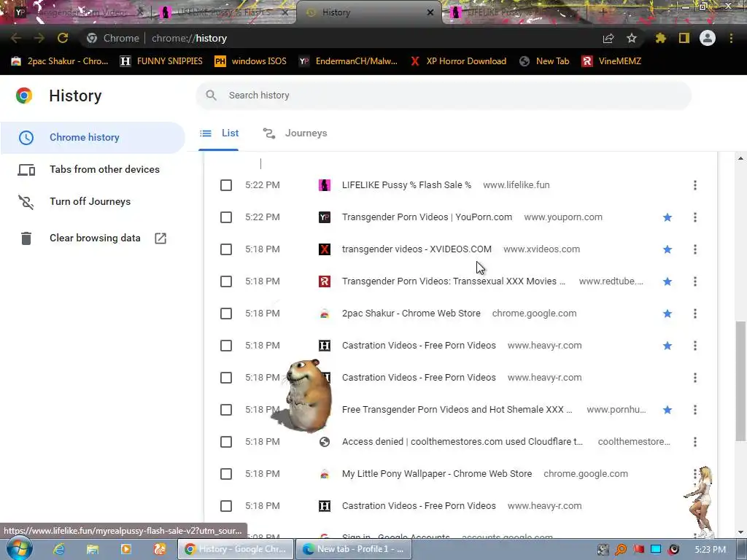The image size is (747, 560).
Task: Click the external link icon beside Clear browsing data
Action: point(160,238)
